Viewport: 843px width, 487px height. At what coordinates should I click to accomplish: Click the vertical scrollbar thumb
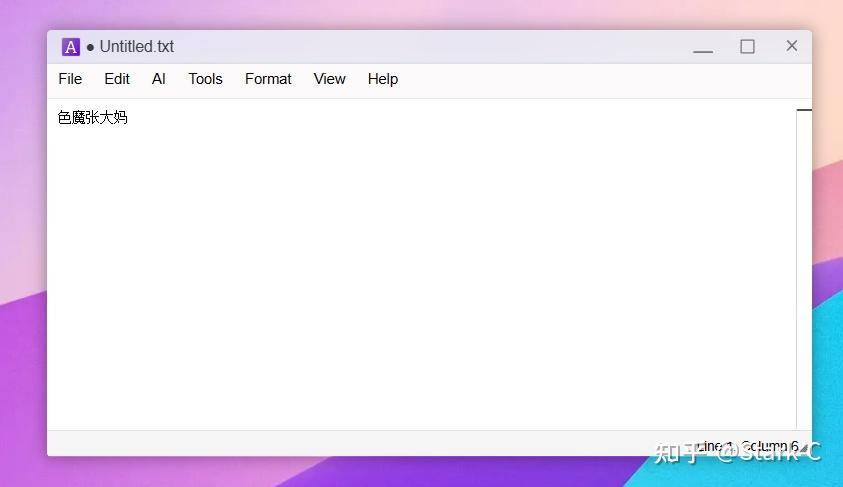(x=804, y=110)
